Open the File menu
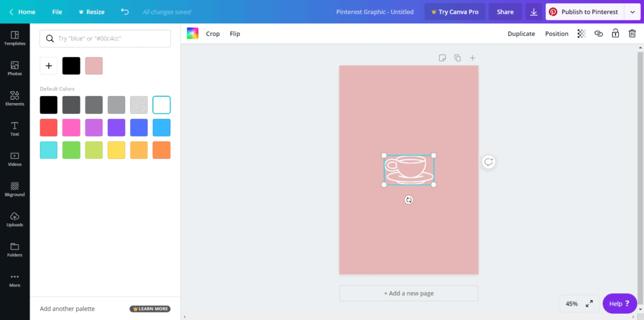 click(x=57, y=12)
